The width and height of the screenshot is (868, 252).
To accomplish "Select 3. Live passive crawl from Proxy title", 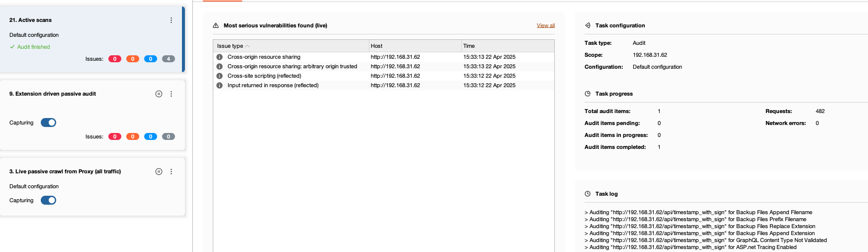I will [x=65, y=171].
